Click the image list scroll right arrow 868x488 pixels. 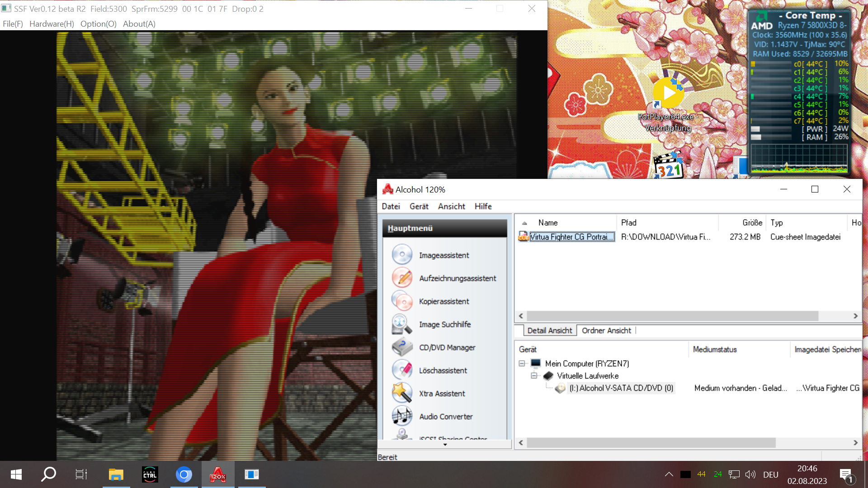pos(855,316)
